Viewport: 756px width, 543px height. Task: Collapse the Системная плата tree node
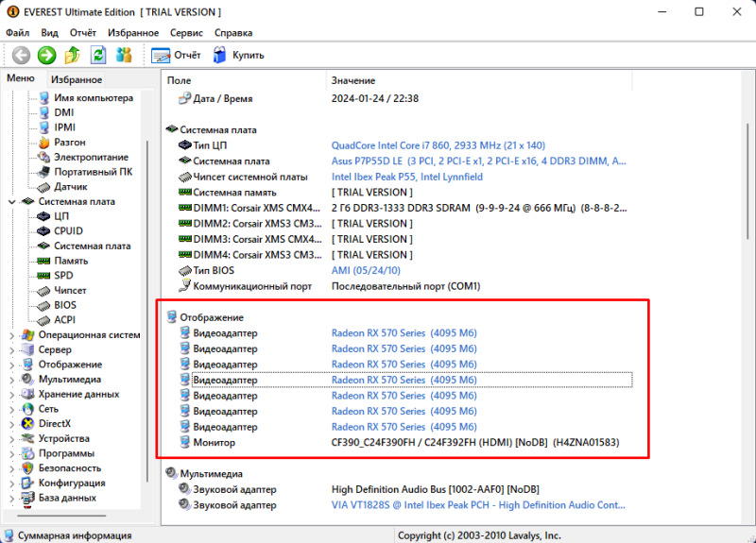(x=11, y=201)
